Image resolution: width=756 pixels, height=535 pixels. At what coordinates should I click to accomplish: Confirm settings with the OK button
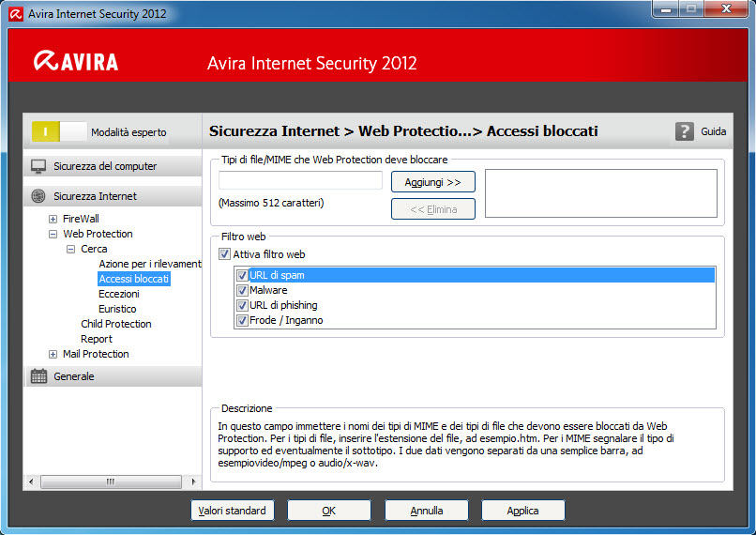pos(329,511)
